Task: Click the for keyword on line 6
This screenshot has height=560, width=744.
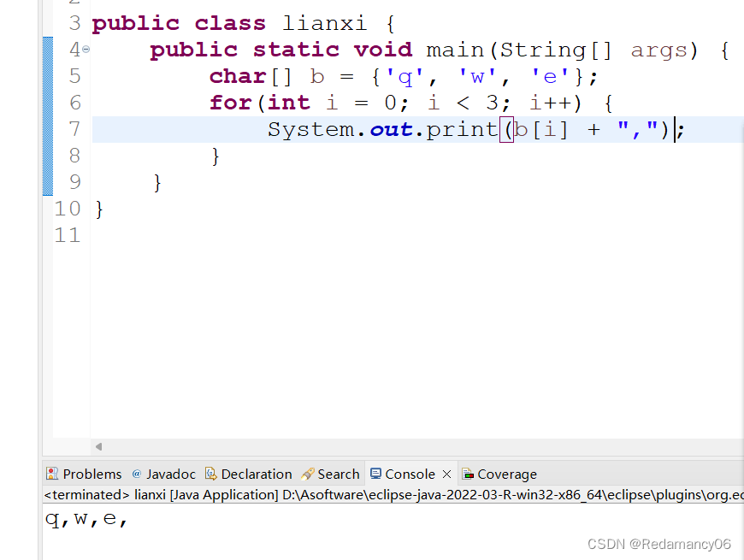Action: click(x=230, y=103)
